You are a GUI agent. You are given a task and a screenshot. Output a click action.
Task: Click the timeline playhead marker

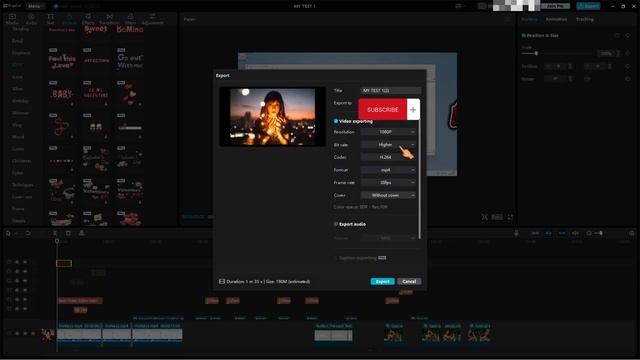click(57, 241)
